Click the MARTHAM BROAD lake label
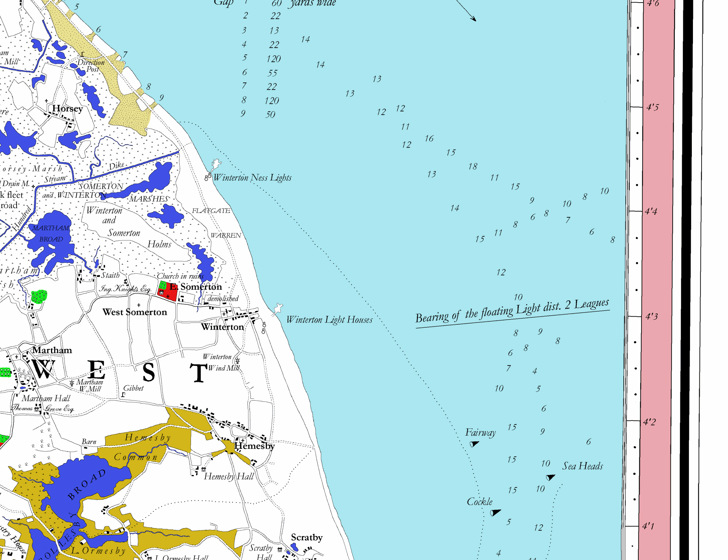728x560 pixels. point(51,234)
